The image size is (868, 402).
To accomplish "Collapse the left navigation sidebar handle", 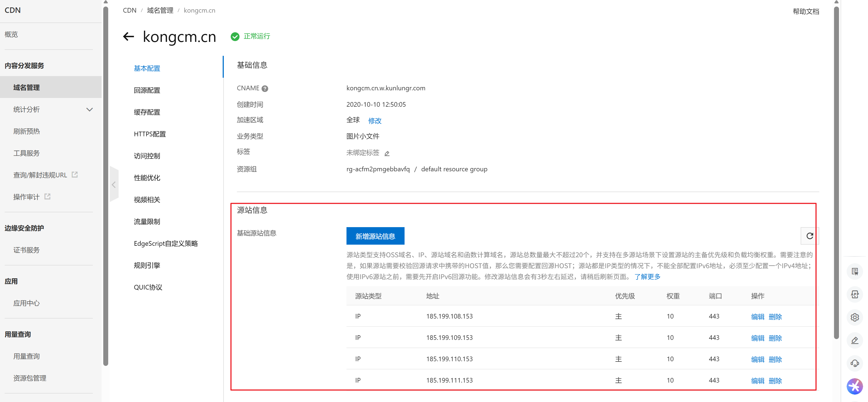I will [114, 184].
